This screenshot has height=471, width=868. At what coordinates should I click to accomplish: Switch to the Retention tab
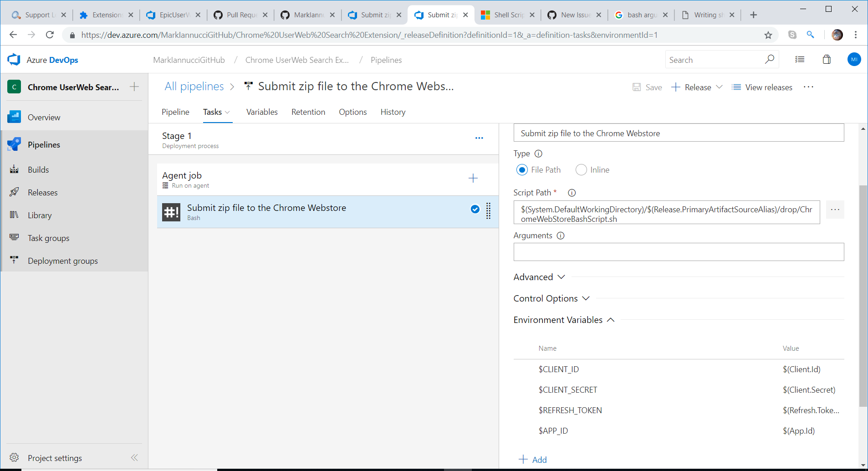[x=308, y=112]
